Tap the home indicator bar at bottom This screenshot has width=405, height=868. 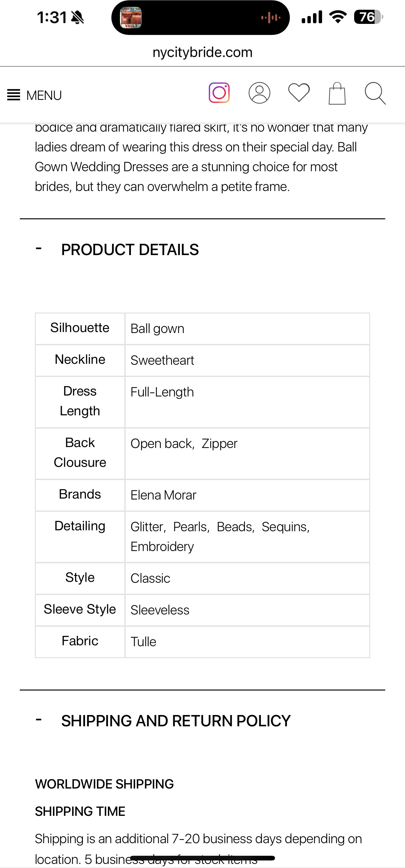coord(202,858)
